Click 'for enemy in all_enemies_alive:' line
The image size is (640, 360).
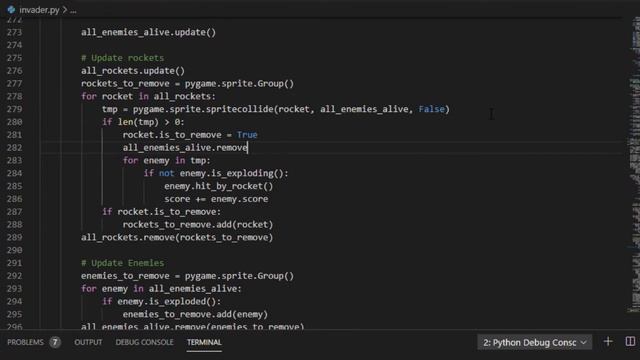tap(161, 289)
